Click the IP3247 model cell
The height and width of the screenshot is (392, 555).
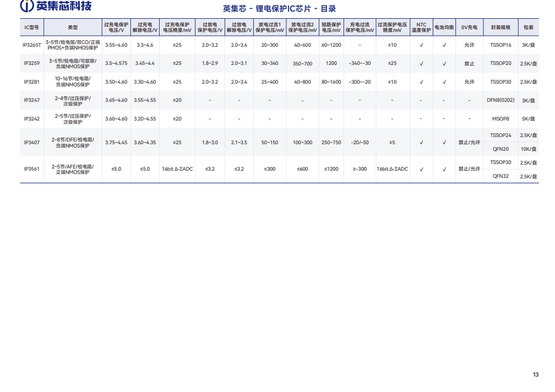(31, 100)
